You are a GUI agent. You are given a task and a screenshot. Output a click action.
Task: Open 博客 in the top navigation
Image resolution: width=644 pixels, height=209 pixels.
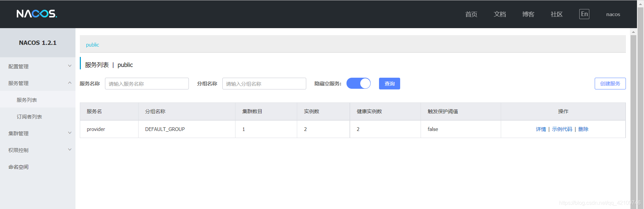(x=528, y=14)
